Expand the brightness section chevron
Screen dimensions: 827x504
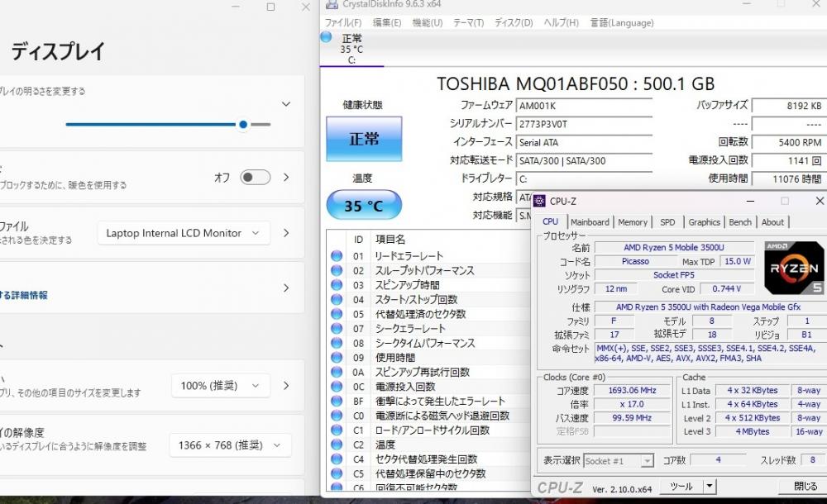(286, 104)
